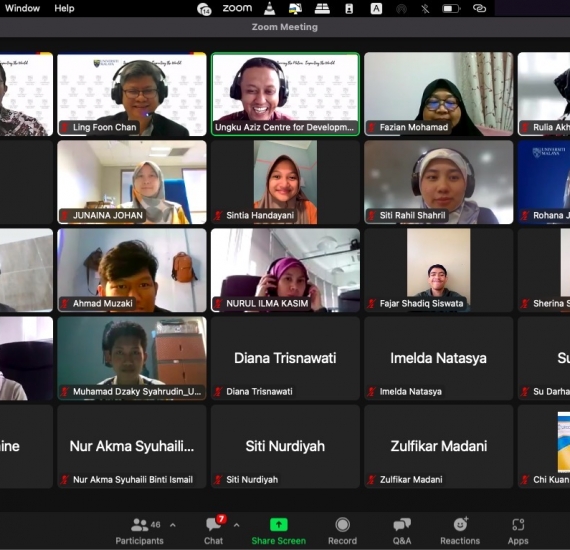Screen dimensions: 570x550
Task: Select Fajar Shadiq Siswata video tile
Action: coord(439,270)
